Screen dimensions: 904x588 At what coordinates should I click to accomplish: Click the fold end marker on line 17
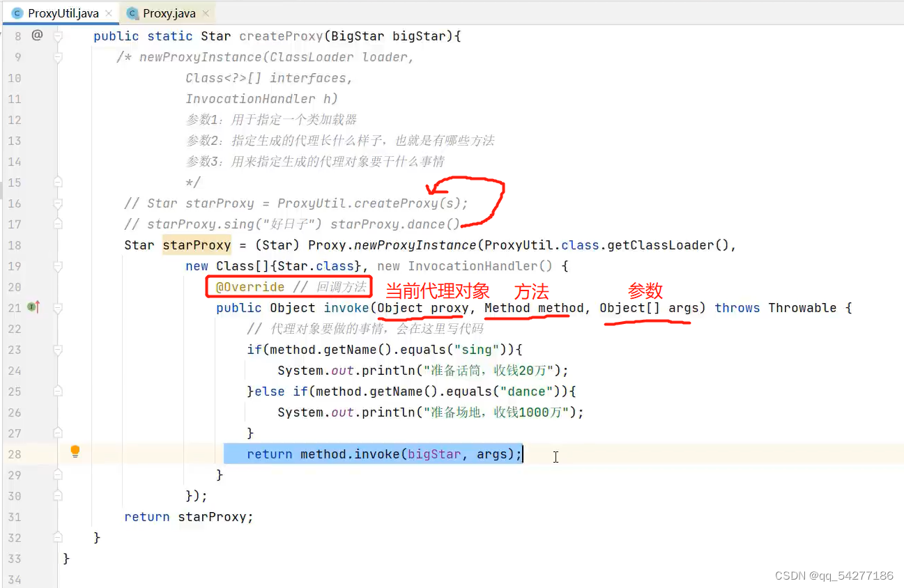click(x=58, y=224)
